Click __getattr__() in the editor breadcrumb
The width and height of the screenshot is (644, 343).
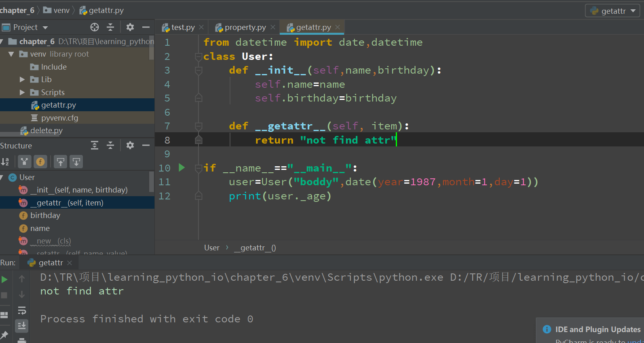255,248
